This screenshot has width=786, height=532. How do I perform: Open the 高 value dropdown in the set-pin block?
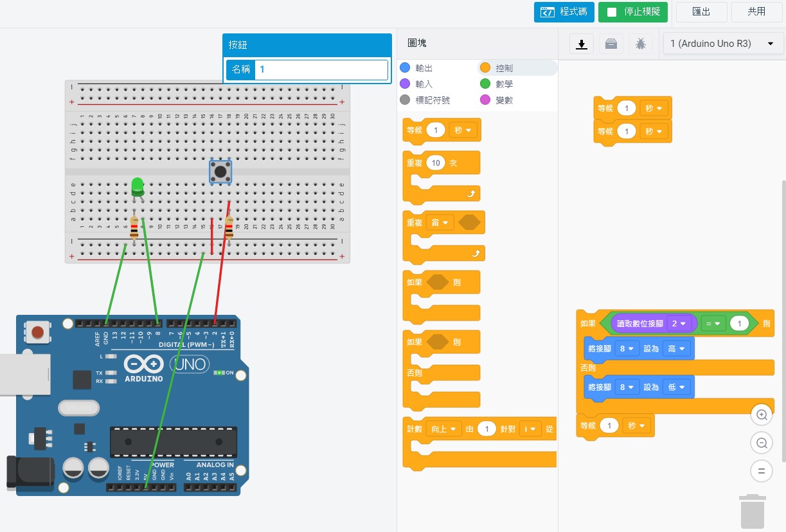[678, 349]
